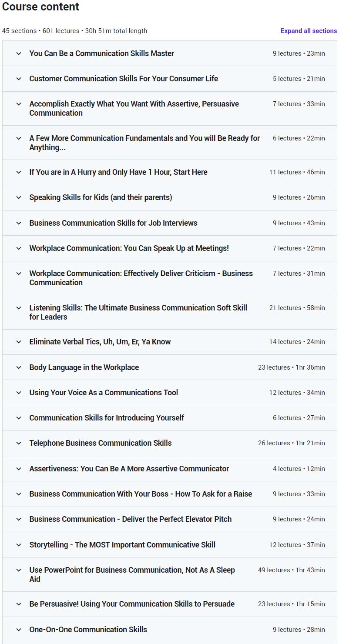Click chevron beside 'Telephone Business Communication Skills'
339x644 pixels.
coord(19,443)
